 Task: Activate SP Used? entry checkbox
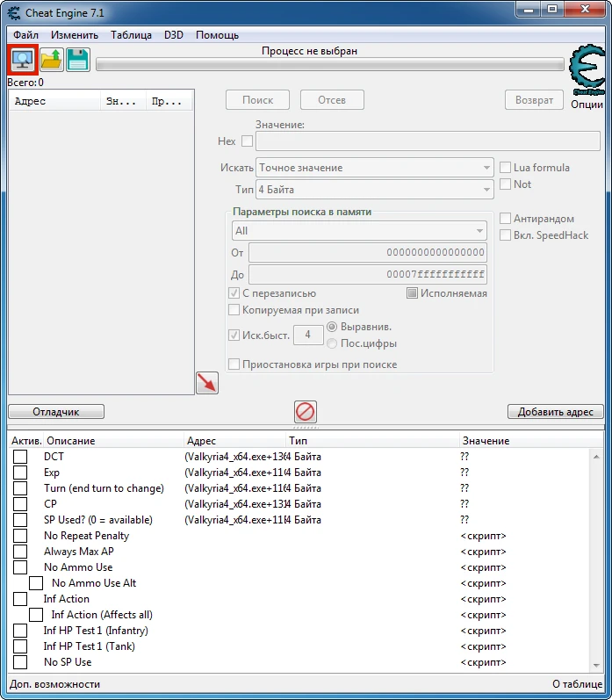pyautogui.click(x=20, y=520)
